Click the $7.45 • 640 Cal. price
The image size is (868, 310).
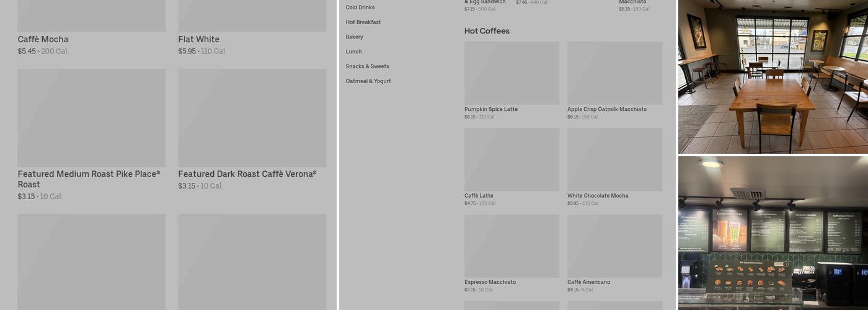click(x=532, y=2)
